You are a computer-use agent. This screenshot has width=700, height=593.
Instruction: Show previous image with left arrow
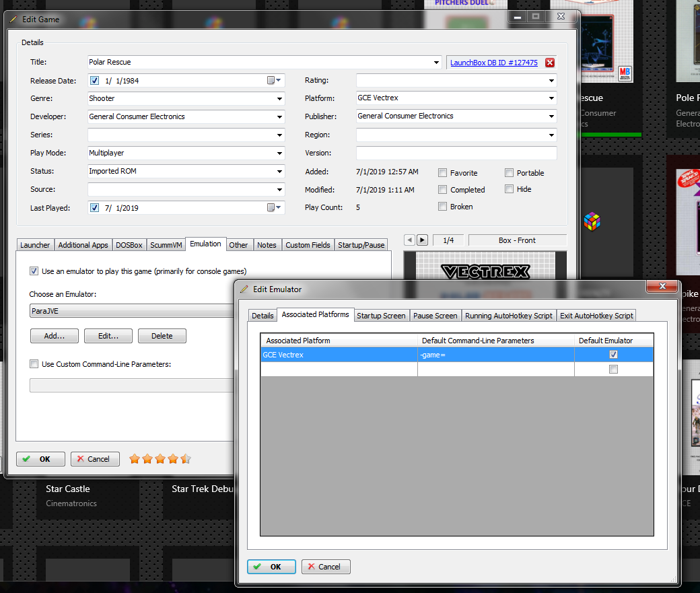tap(409, 240)
